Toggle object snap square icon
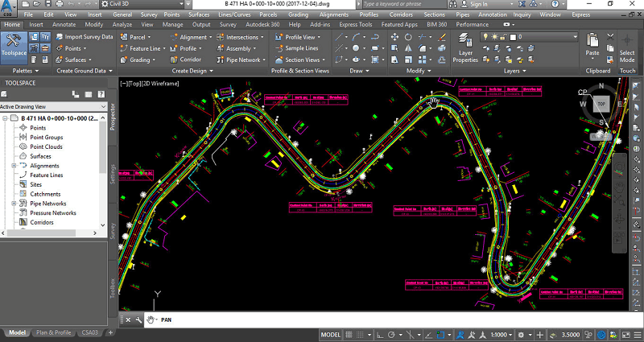Image resolution: width=644 pixels, height=342 pixels. (x=440, y=335)
